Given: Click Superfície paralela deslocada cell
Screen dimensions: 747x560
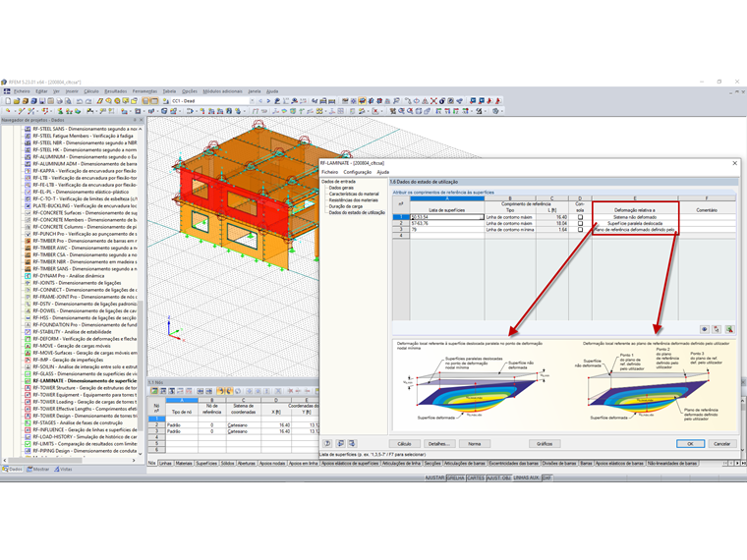Looking at the screenshot, I should click(x=635, y=223).
